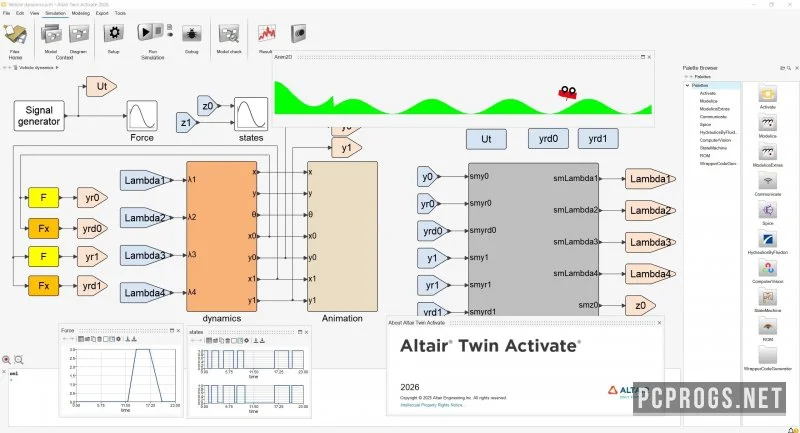Viewport: 800px width, 433px height.
Task: Open the Modelica palette folder icon
Action: (767, 123)
